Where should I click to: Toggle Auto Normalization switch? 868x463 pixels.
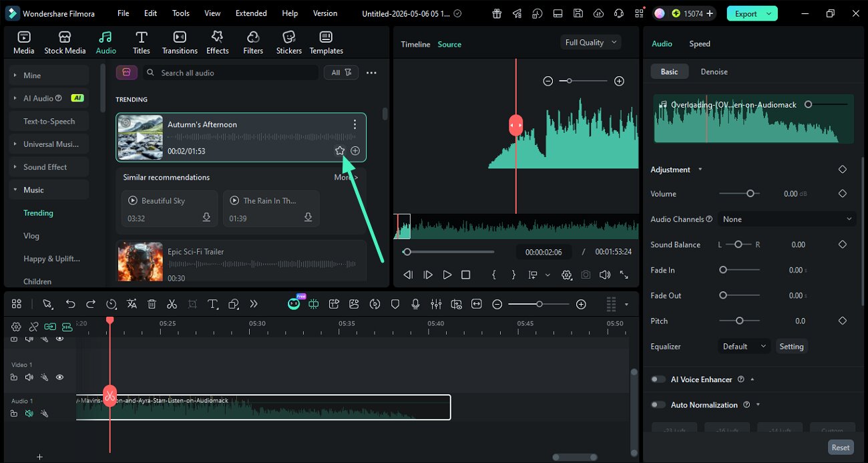(x=658, y=405)
